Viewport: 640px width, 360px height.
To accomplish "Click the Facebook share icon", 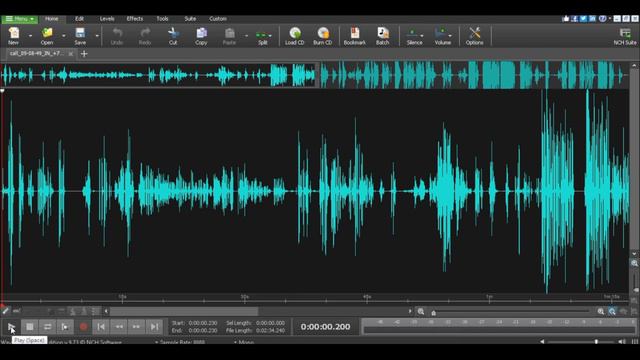I will [x=574, y=19].
